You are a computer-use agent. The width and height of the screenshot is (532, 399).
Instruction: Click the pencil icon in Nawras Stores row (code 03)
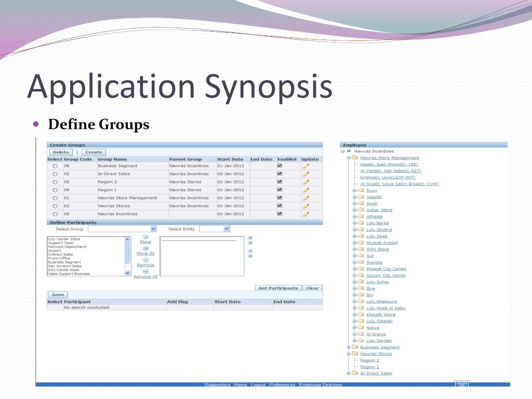click(x=306, y=206)
